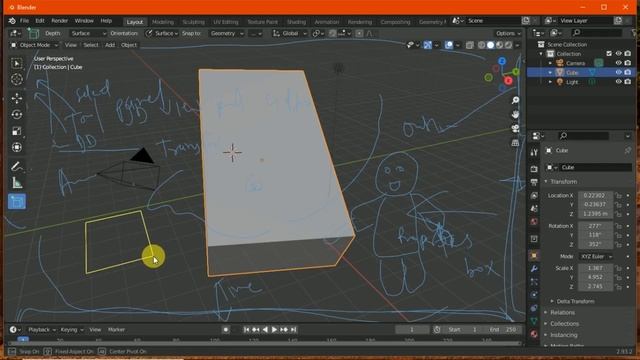Switch perspective/orthographic grid icon
This screenshot has width=640, height=360.
point(515,143)
